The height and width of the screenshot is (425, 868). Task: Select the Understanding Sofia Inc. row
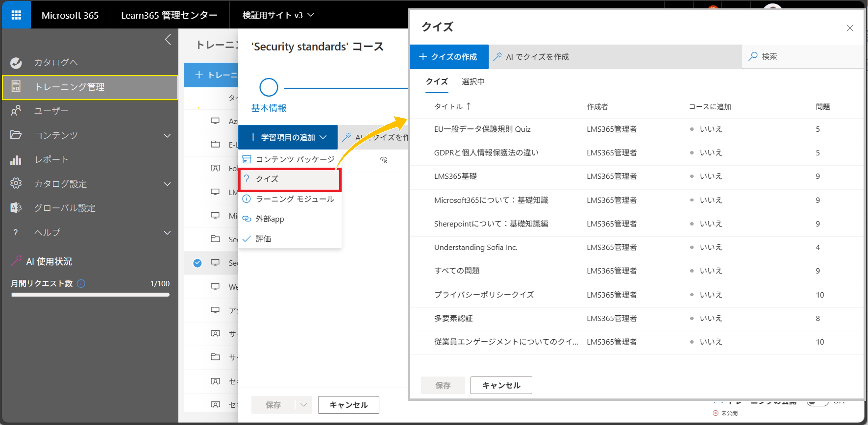[637, 248]
